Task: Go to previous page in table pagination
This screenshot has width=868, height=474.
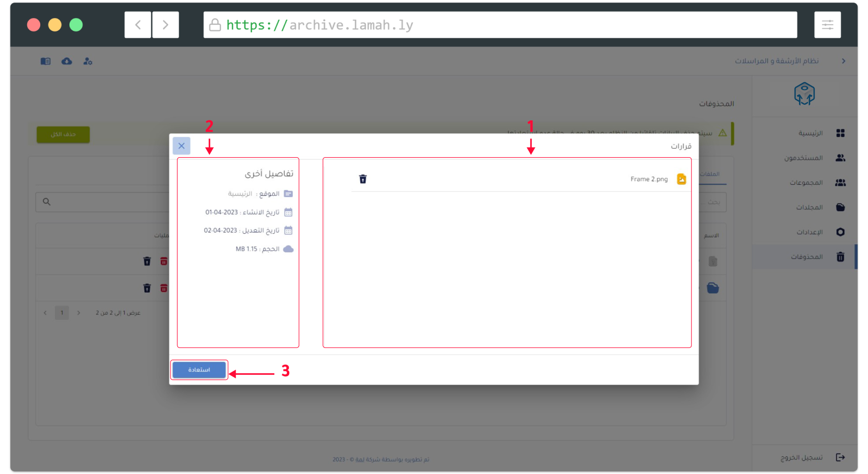Action: tap(45, 313)
